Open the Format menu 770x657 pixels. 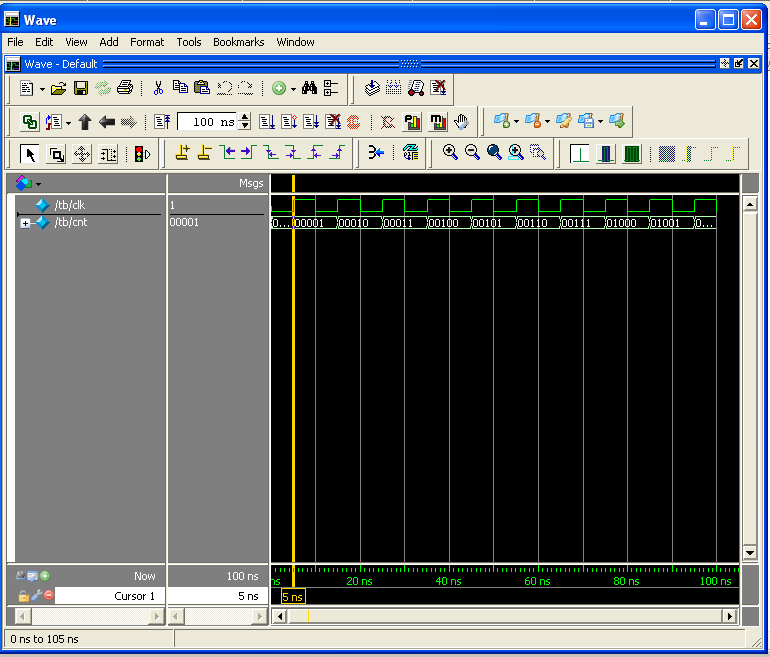147,42
